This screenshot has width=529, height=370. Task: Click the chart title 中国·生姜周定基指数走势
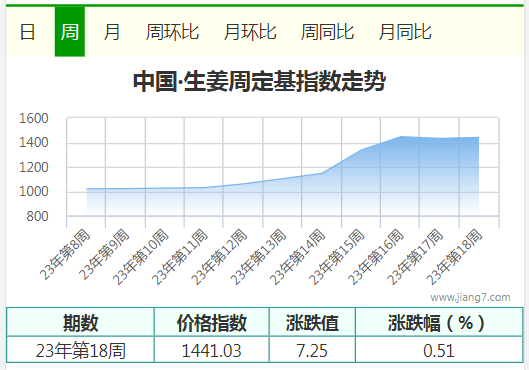(259, 81)
